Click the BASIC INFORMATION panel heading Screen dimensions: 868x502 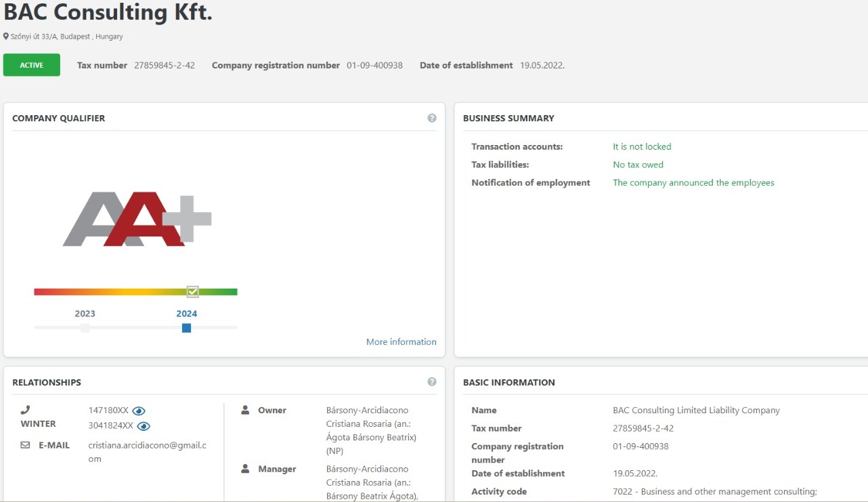pos(509,383)
